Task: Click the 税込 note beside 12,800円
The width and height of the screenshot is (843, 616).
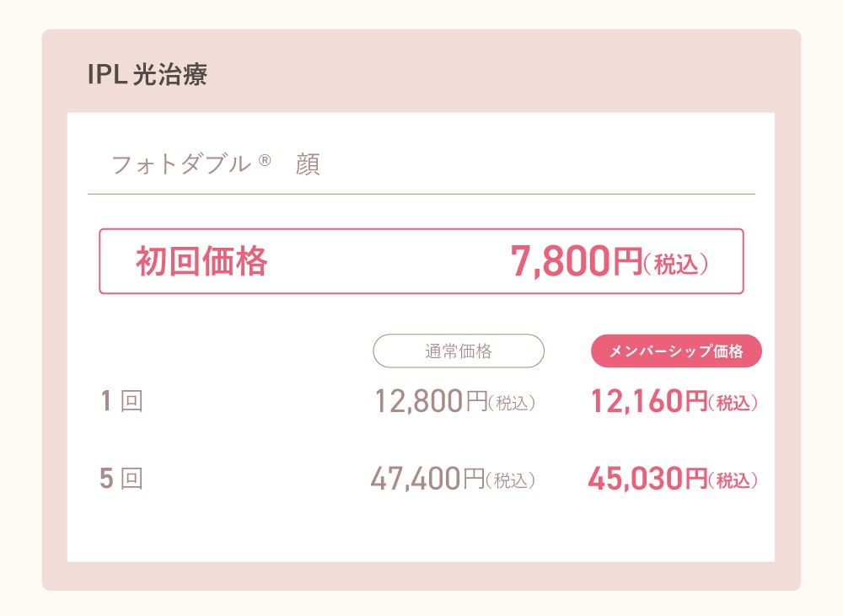Action: [x=512, y=403]
